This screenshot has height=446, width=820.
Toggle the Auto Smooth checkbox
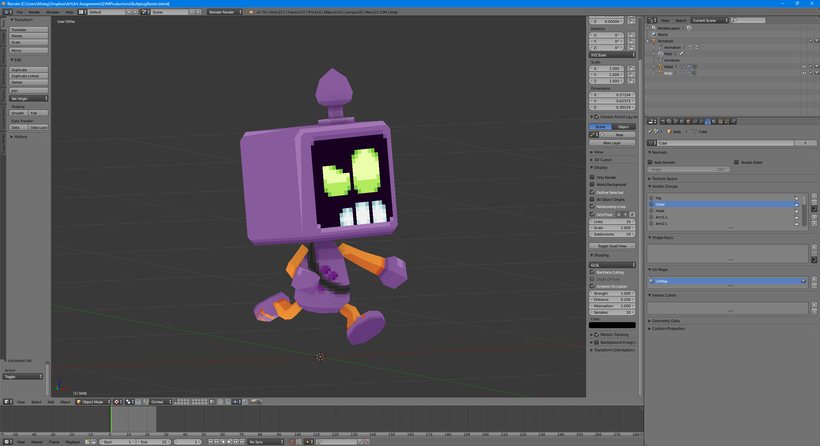pos(651,161)
